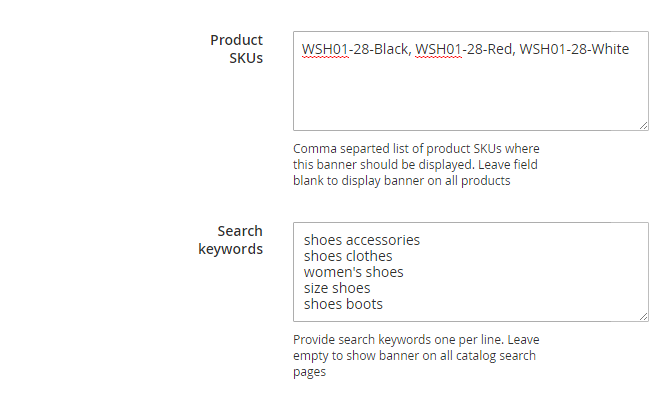Screen dimensions: 655x394
Task: Click blank space below SKUs in textarea
Action: coord(471,94)
